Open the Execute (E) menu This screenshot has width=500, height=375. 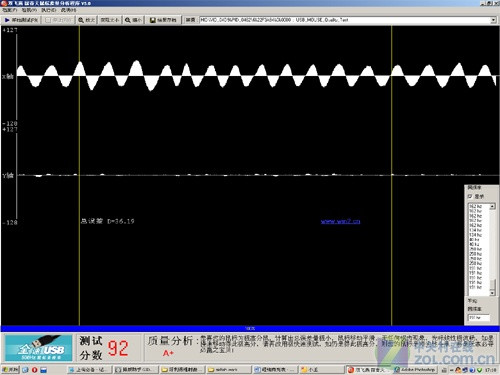coord(49,10)
